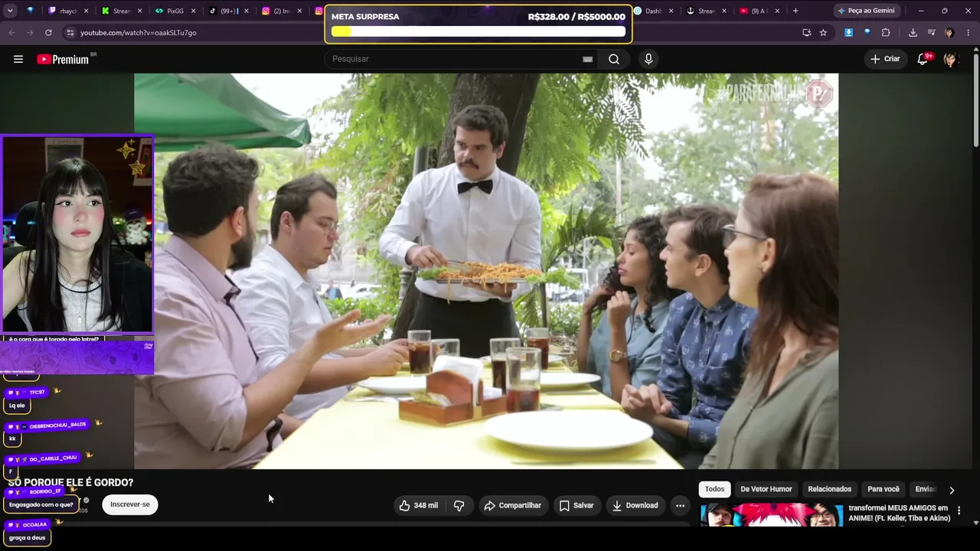Open the media controls music icon

point(931,33)
